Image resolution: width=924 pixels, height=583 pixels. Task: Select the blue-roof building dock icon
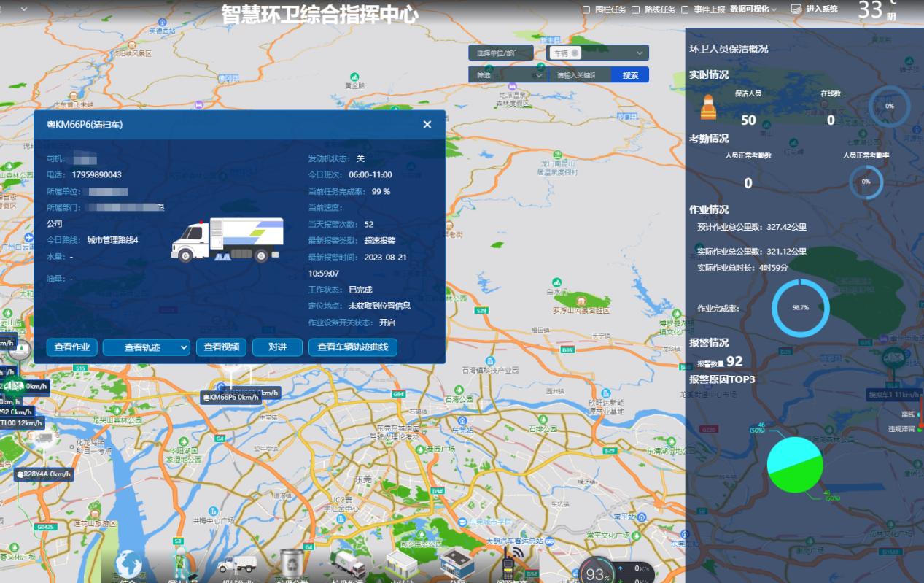click(456, 564)
